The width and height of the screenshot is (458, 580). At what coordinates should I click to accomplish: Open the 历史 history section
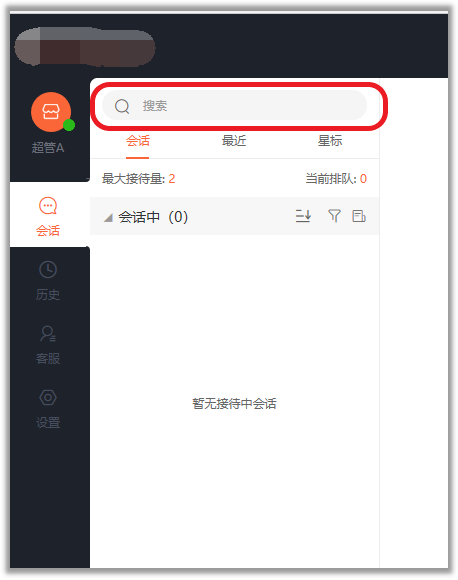[48, 281]
